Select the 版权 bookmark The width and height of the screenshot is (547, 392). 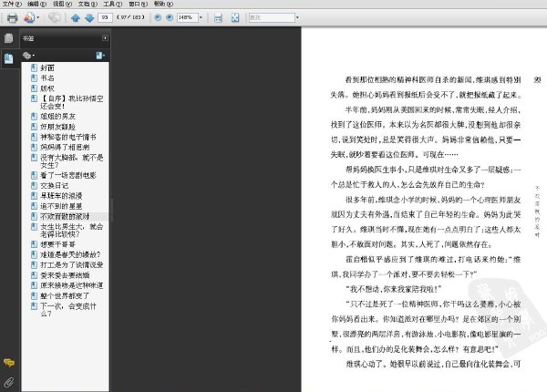click(47, 88)
